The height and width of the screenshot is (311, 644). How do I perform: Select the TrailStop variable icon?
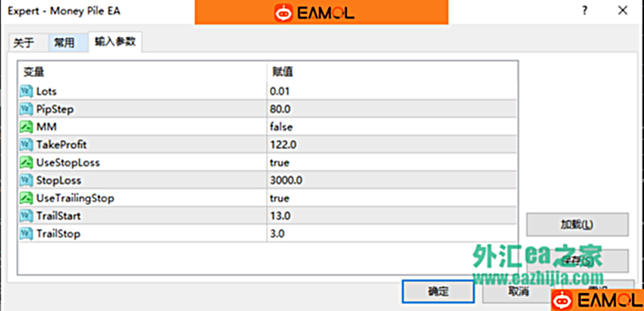[26, 234]
